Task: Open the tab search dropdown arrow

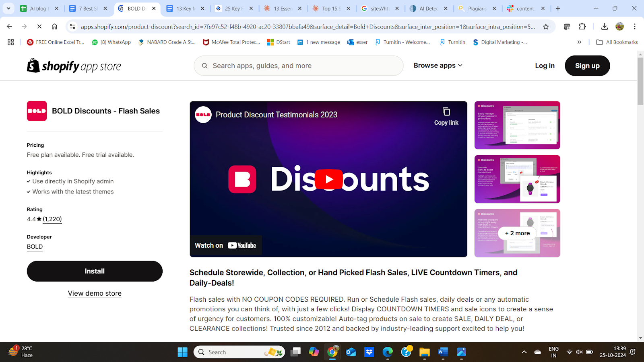Action: (x=8, y=8)
